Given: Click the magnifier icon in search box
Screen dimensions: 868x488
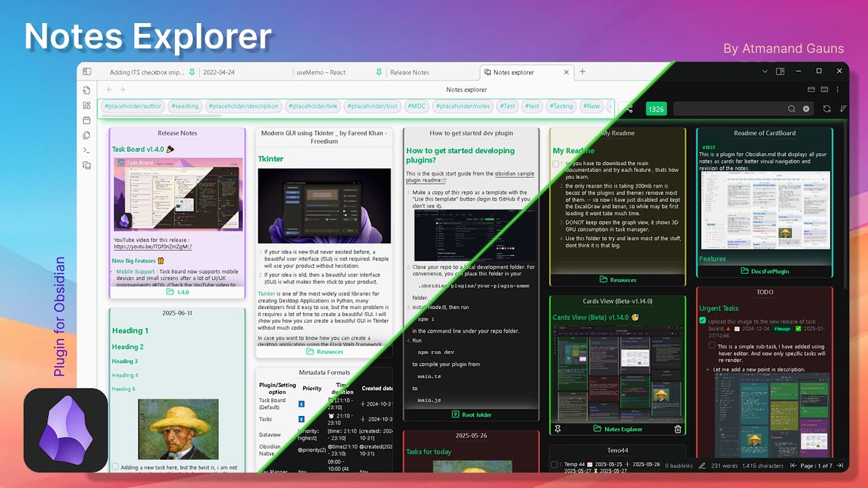Looking at the screenshot, I should click(791, 108).
